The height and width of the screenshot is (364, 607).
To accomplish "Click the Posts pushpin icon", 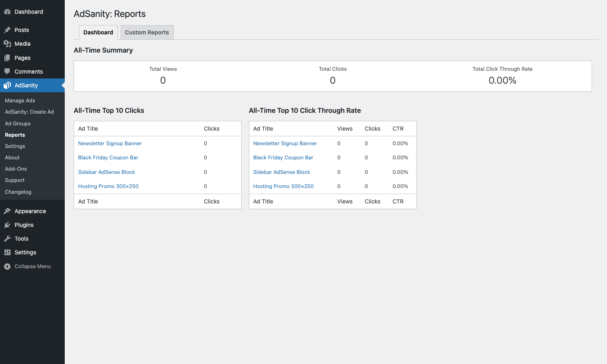I will (x=7, y=30).
